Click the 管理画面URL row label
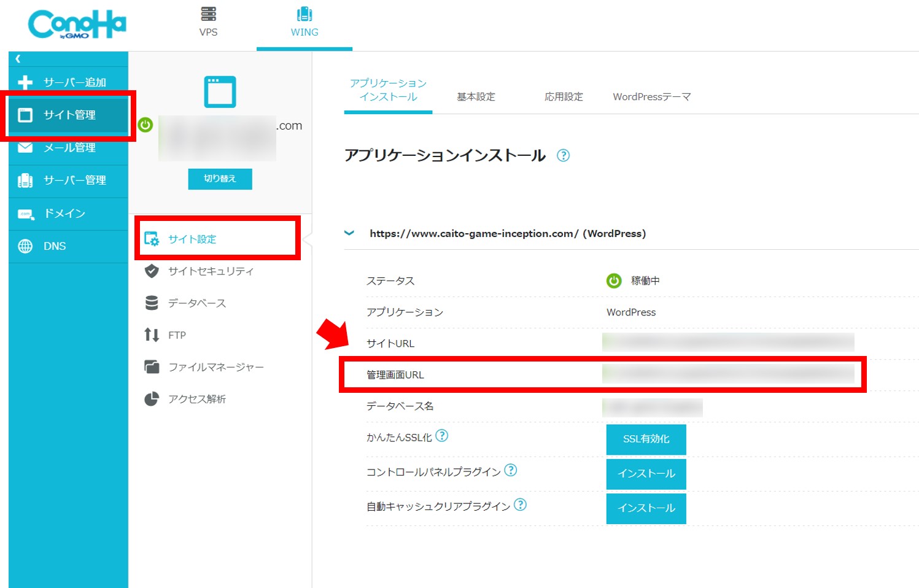 pos(395,375)
